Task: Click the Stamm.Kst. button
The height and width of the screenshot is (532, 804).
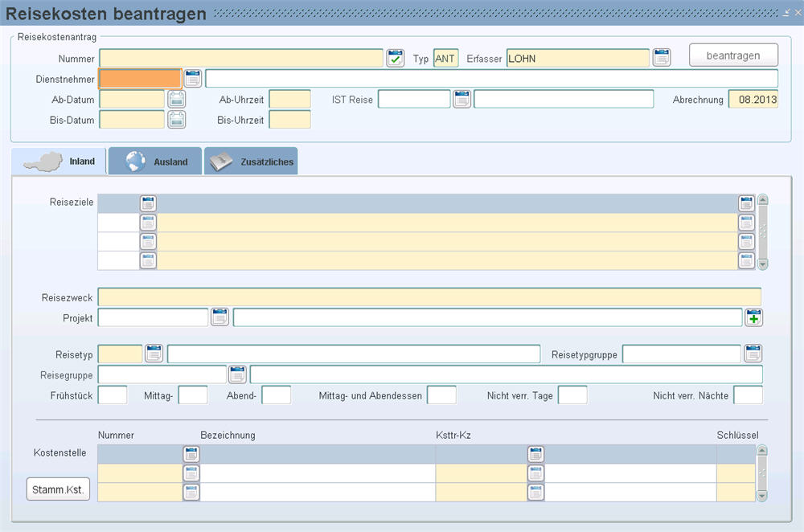Action: pyautogui.click(x=58, y=489)
